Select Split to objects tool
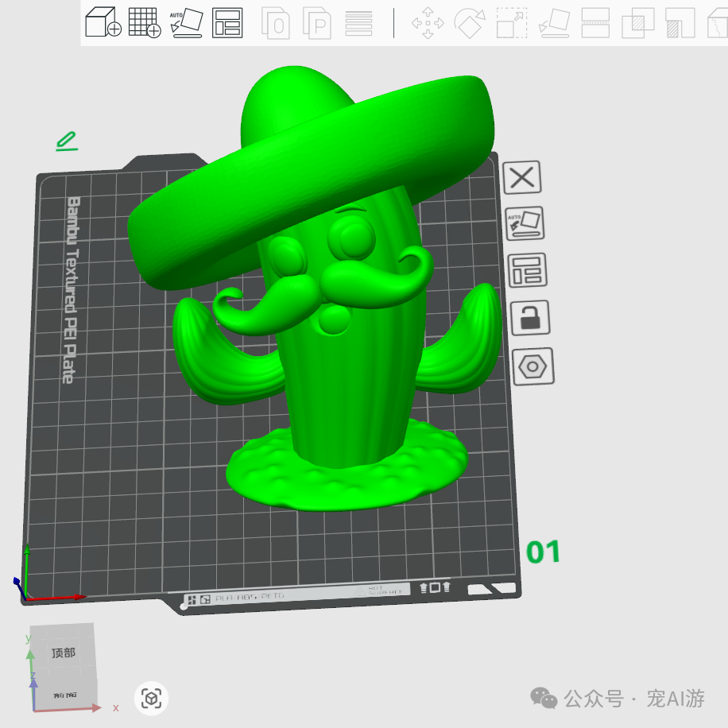728x728 pixels. (275, 23)
